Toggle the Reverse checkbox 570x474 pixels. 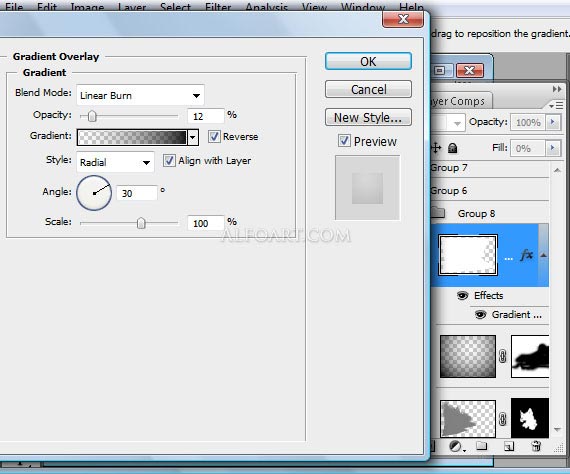click(x=214, y=137)
